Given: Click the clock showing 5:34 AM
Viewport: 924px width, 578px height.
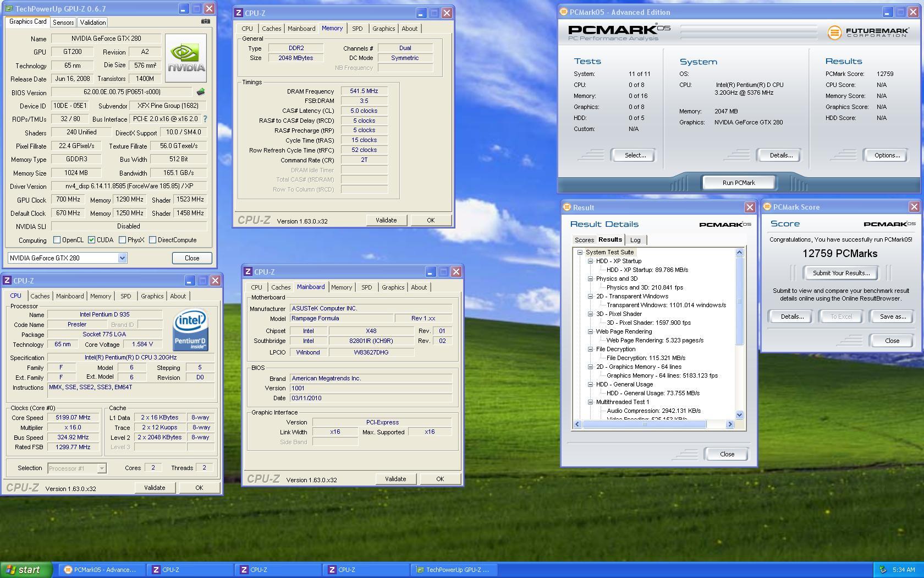Looking at the screenshot, I should [x=904, y=570].
